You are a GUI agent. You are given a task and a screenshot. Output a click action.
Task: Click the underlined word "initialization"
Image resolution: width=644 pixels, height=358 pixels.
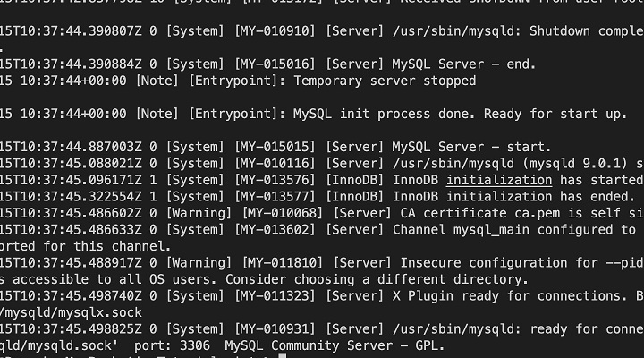tap(499, 180)
